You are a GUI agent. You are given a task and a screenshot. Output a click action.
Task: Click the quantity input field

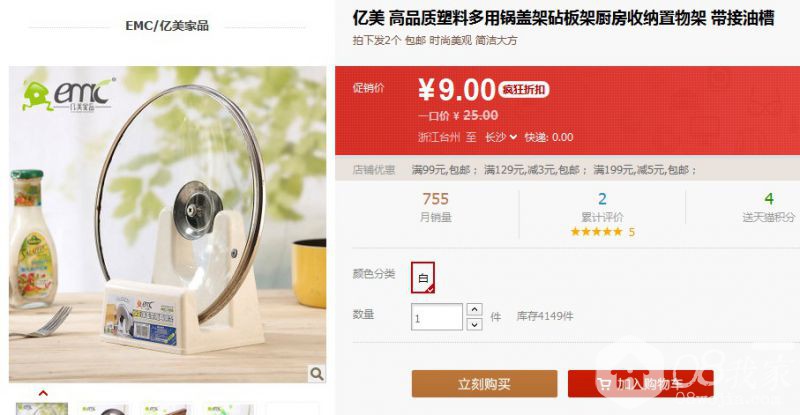click(x=437, y=317)
